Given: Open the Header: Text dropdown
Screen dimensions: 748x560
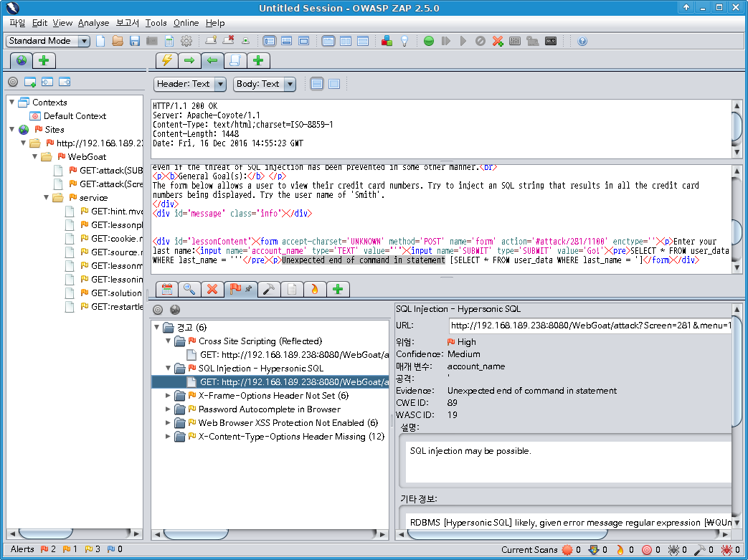Looking at the screenshot, I should [x=189, y=84].
